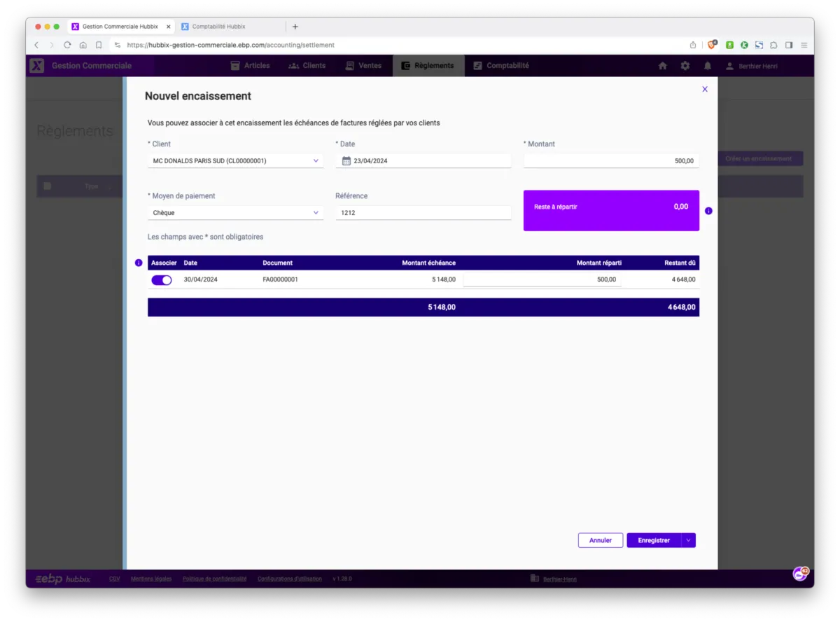Viewport: 840px width, 622px height.
Task: Click the Enregistrer button
Action: coord(654,540)
